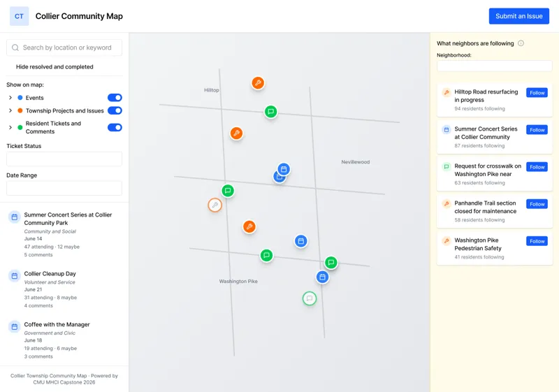The width and height of the screenshot is (559, 392).
Task: Click Submit an Issue button
Action: click(x=518, y=16)
